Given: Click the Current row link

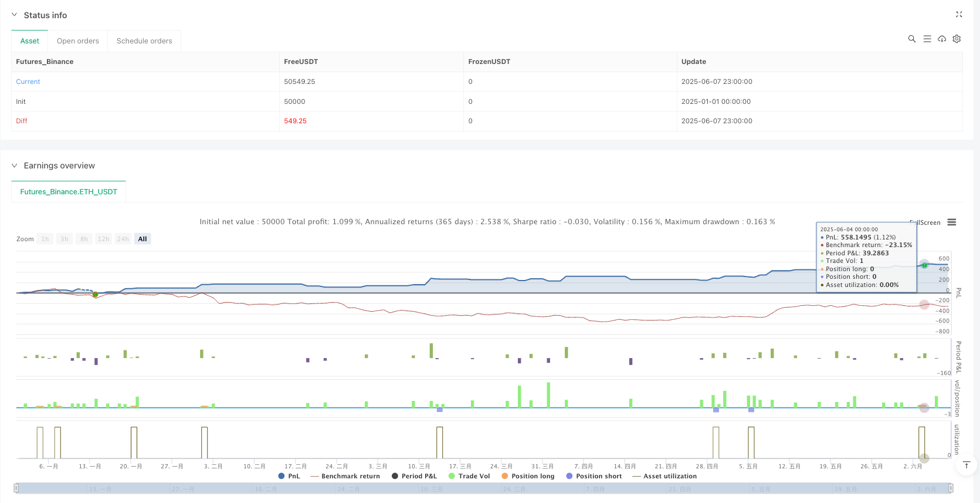Looking at the screenshot, I should pos(28,82).
